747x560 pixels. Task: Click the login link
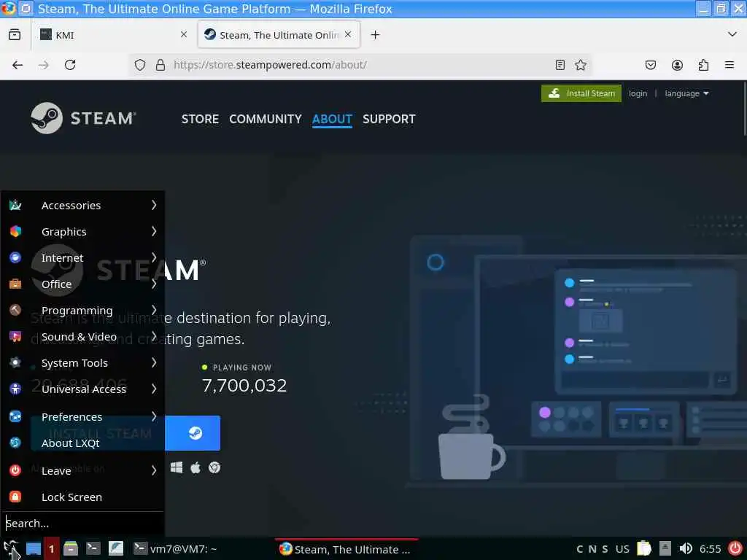pos(638,93)
